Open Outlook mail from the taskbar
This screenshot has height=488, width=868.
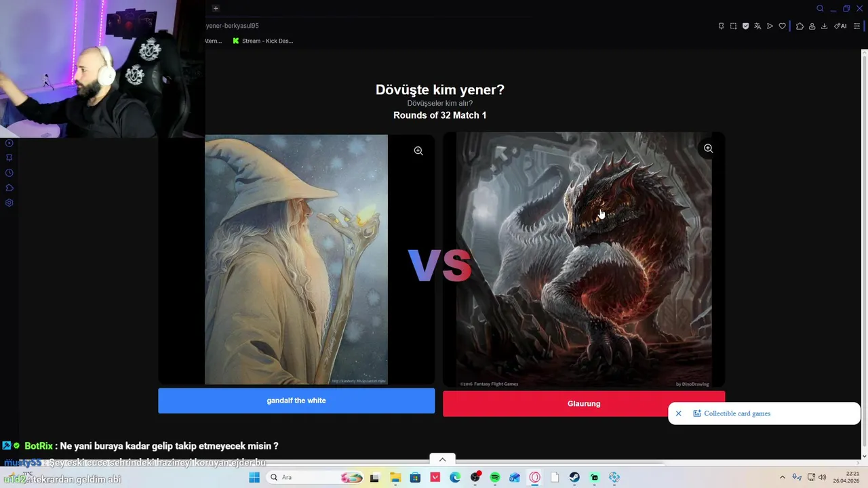[515, 478]
